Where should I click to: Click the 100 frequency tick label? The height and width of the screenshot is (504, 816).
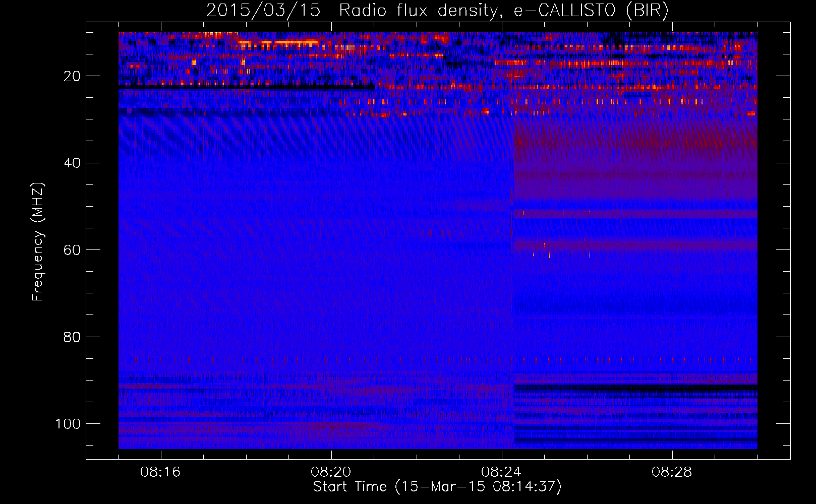coord(68,424)
